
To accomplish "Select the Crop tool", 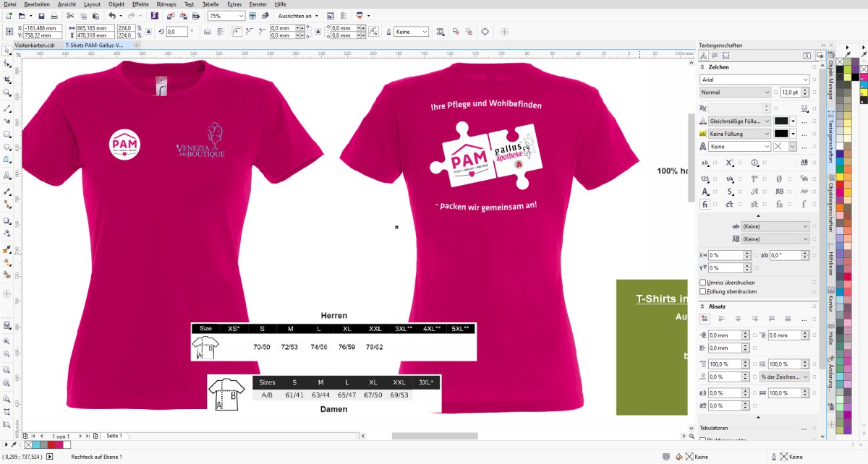I will [7, 79].
